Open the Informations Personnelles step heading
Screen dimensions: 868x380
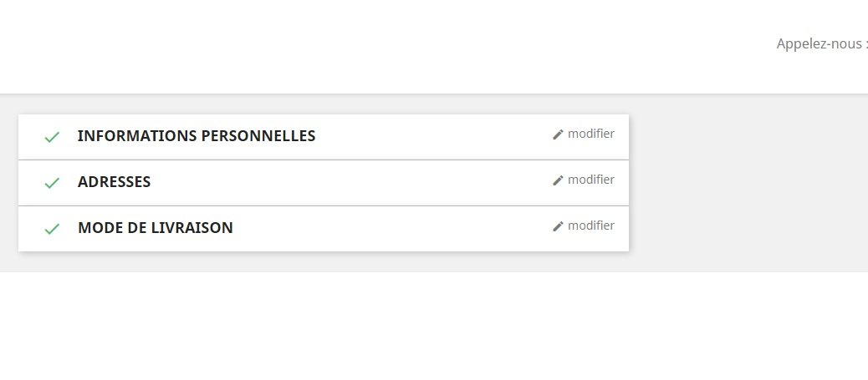click(197, 136)
